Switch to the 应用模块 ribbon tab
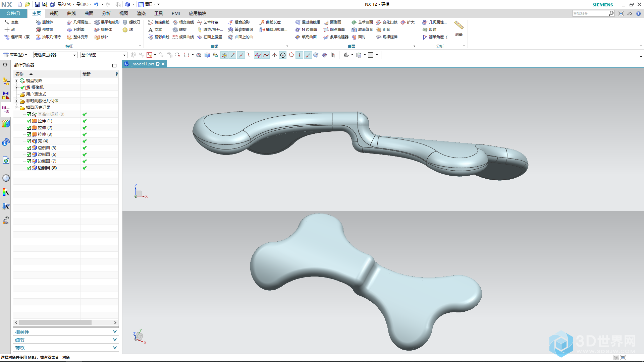 (197, 13)
